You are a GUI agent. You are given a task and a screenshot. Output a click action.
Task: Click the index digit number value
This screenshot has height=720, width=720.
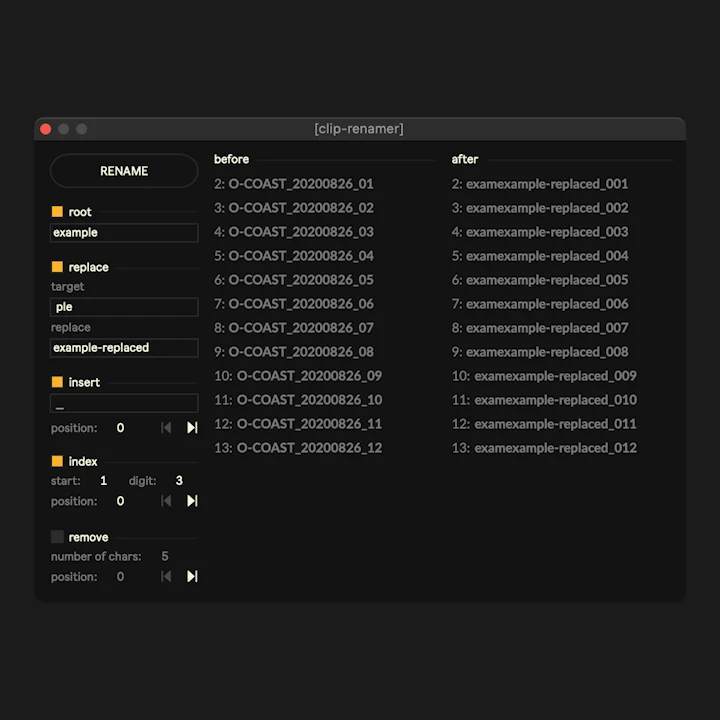click(x=179, y=481)
